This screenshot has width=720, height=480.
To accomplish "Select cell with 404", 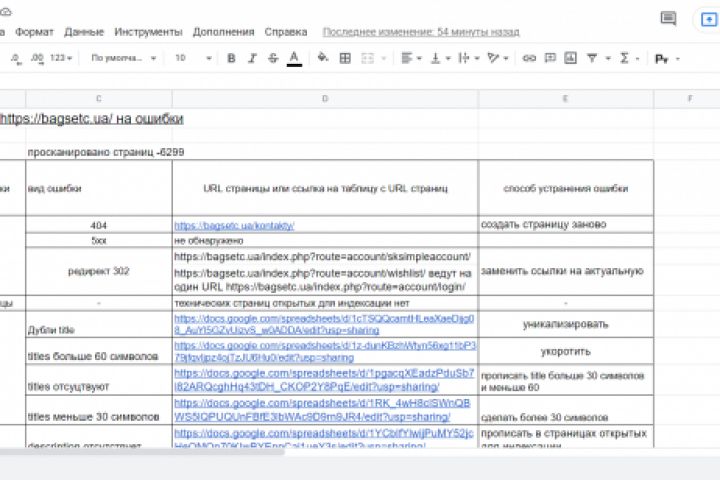I will (99, 225).
